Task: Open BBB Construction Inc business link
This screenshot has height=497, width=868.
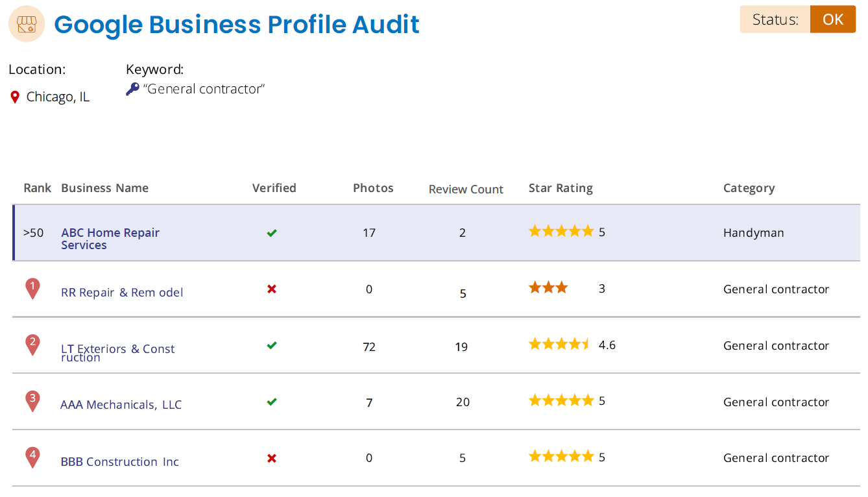Action: 119,462
